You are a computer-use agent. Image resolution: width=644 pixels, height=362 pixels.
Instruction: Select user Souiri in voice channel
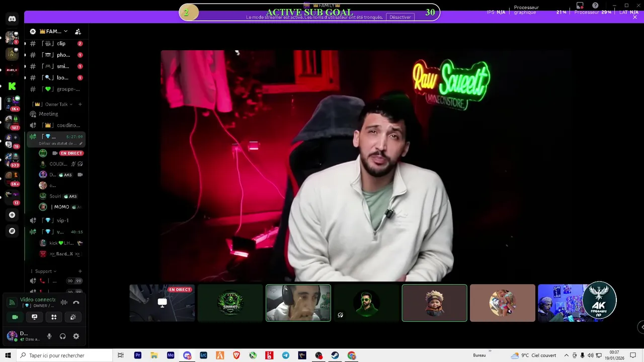[61, 196]
